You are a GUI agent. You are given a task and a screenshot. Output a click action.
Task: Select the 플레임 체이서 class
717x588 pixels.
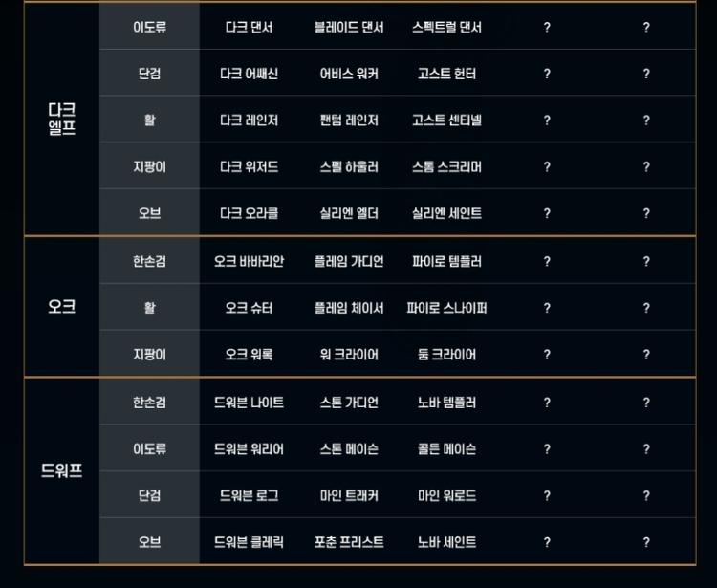349,308
